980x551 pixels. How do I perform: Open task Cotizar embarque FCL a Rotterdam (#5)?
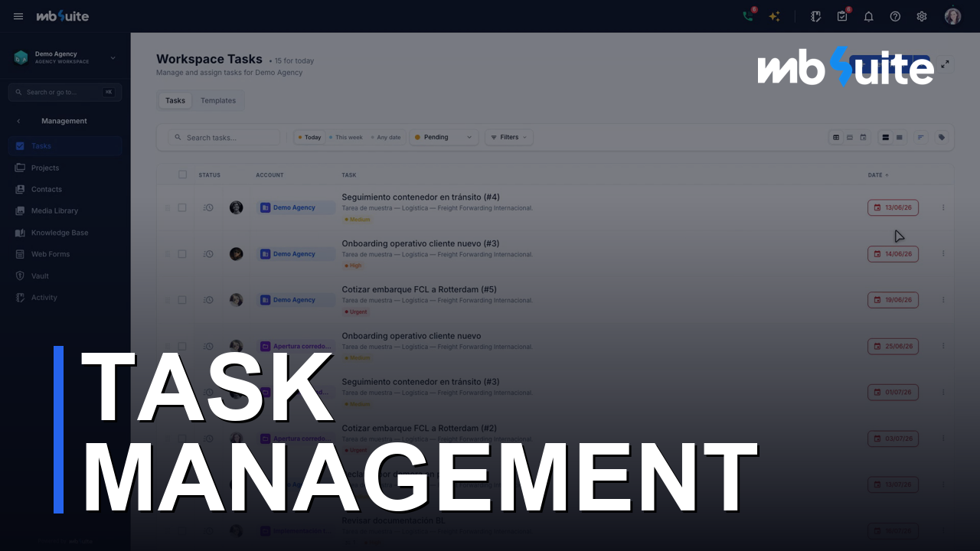click(419, 289)
